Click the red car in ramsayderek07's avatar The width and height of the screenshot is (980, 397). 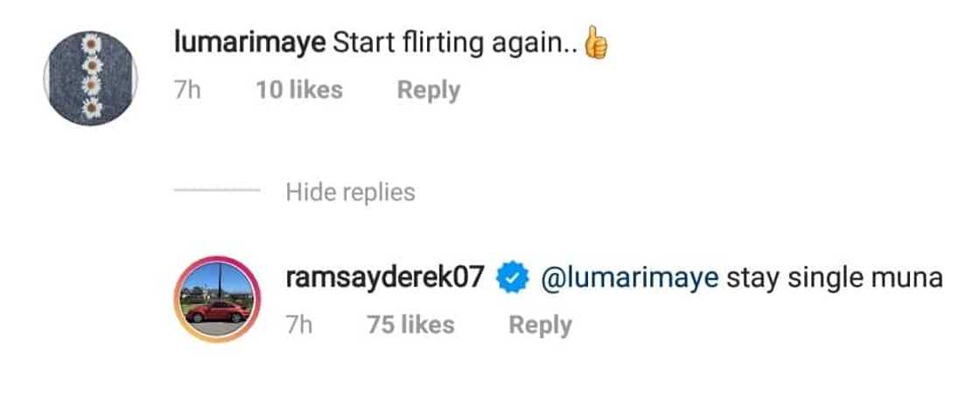coord(216,312)
